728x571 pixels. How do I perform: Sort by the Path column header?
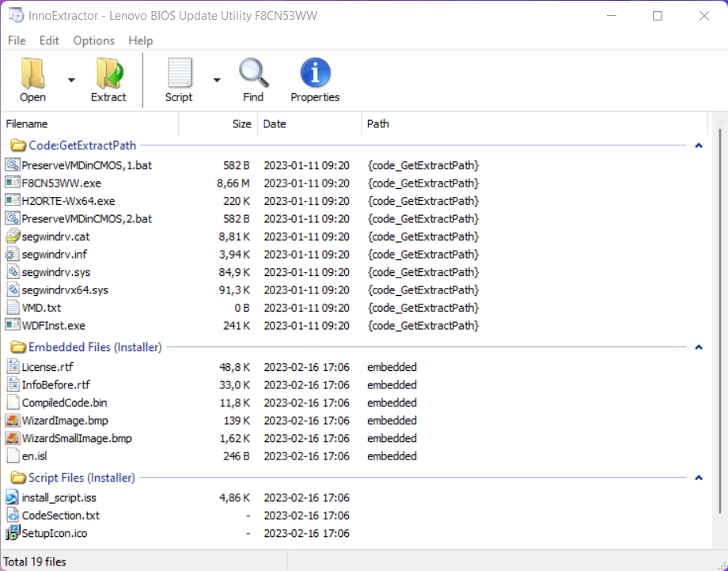(x=534, y=124)
